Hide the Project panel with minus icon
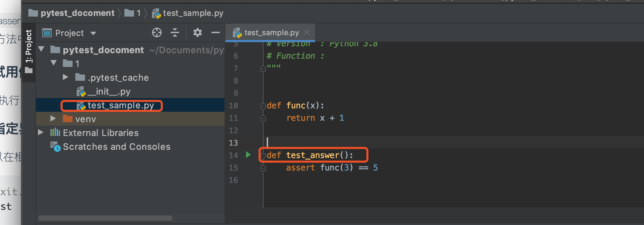This screenshot has height=225, width=644. [x=216, y=32]
